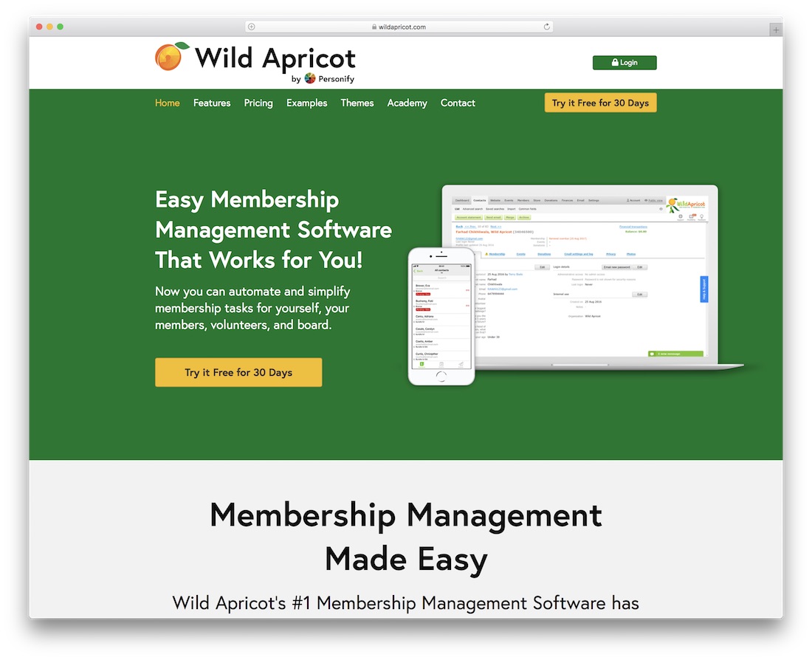Open the Features page

pos(212,103)
